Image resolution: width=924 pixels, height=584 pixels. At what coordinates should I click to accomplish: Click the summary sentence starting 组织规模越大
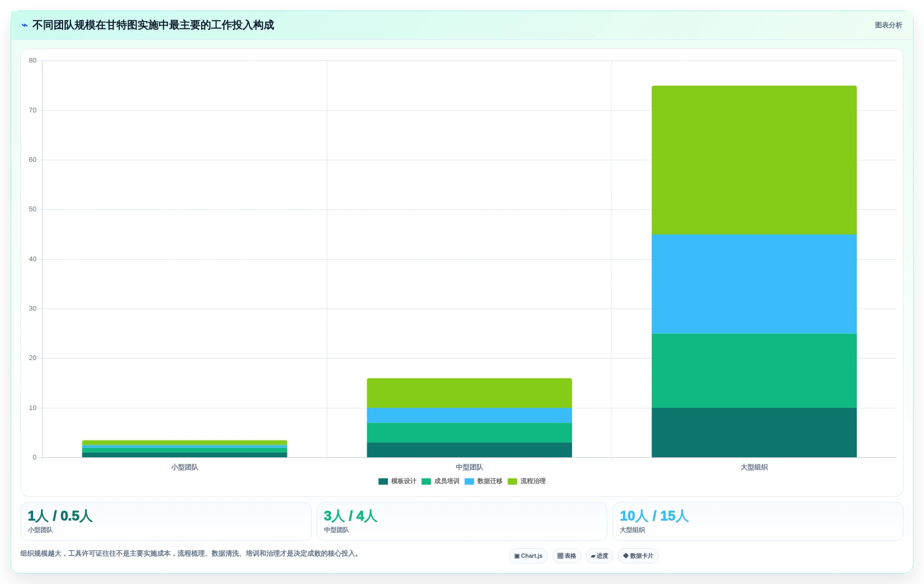(x=191, y=554)
